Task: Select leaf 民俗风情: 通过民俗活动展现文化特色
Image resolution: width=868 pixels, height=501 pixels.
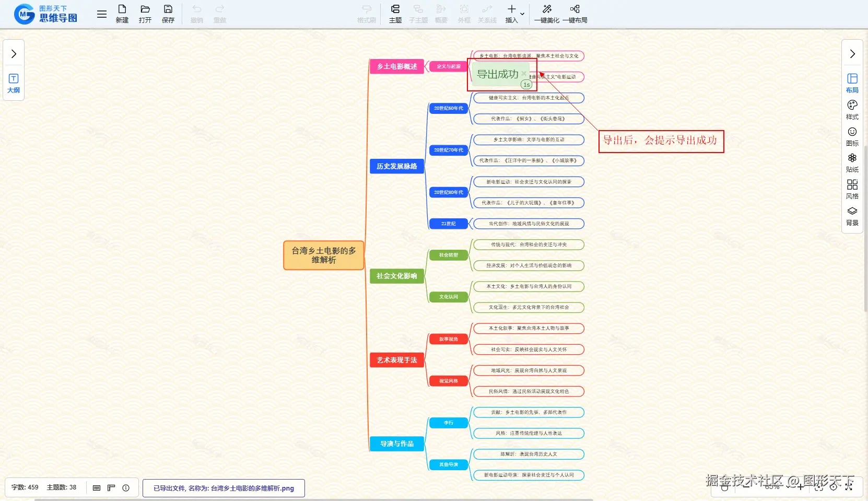Action: click(x=529, y=391)
